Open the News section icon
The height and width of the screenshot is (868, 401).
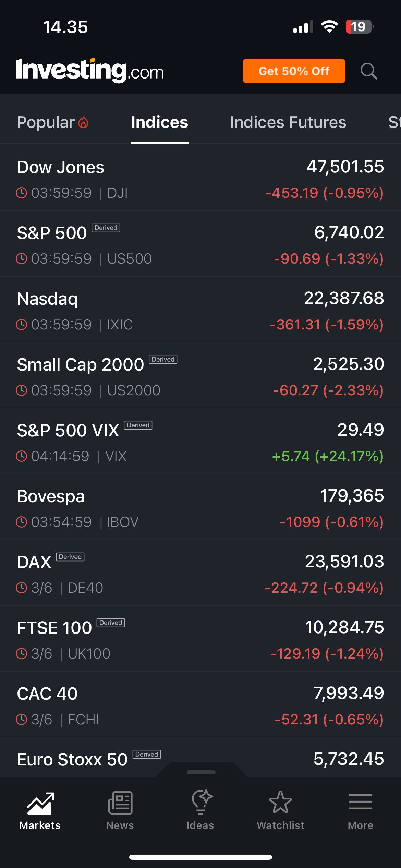[x=120, y=803]
